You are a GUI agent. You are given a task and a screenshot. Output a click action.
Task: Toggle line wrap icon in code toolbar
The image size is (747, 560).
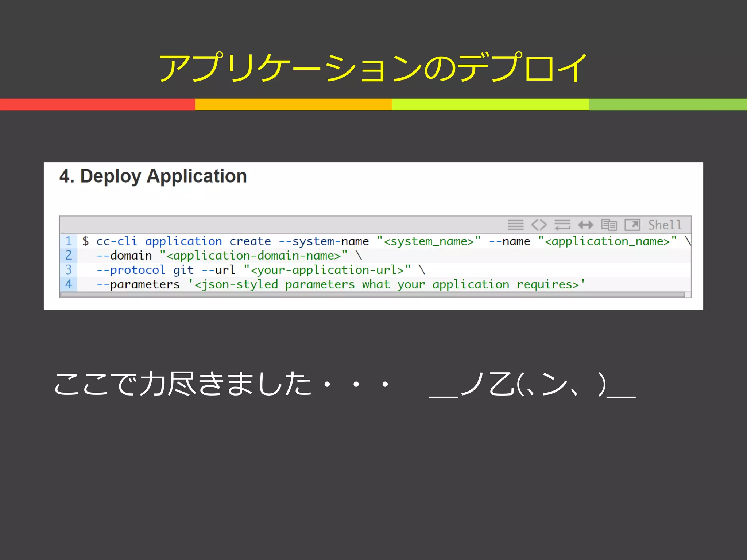point(562,225)
